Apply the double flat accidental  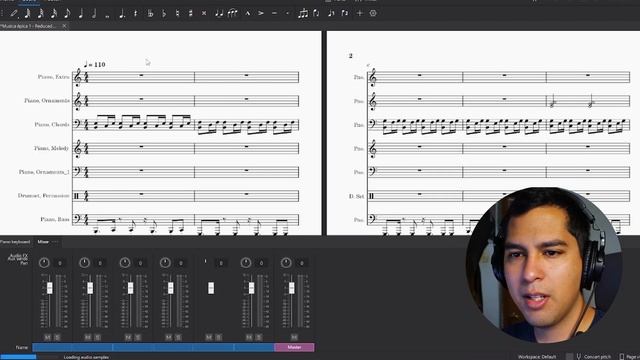(150, 13)
